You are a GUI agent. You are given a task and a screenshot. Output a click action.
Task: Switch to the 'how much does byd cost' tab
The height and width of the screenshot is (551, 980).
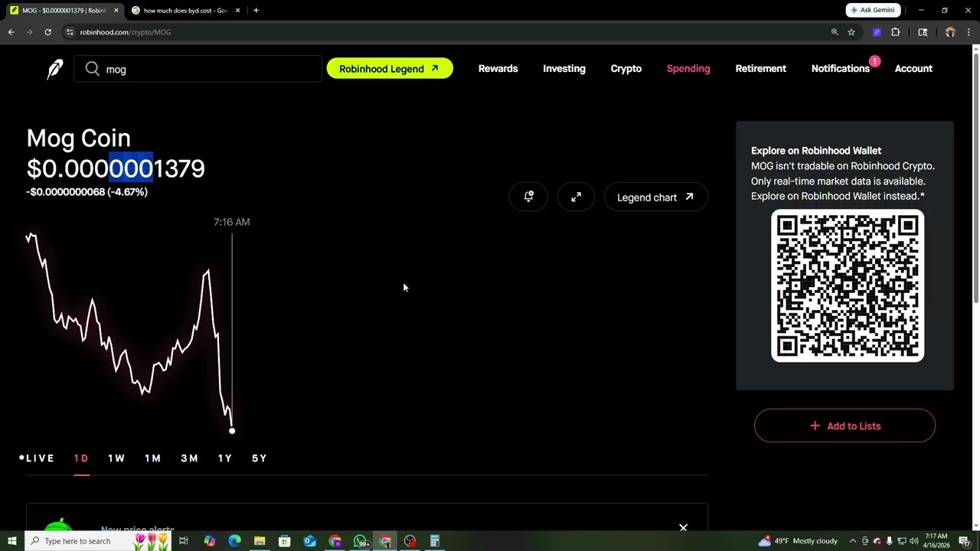pos(185,10)
